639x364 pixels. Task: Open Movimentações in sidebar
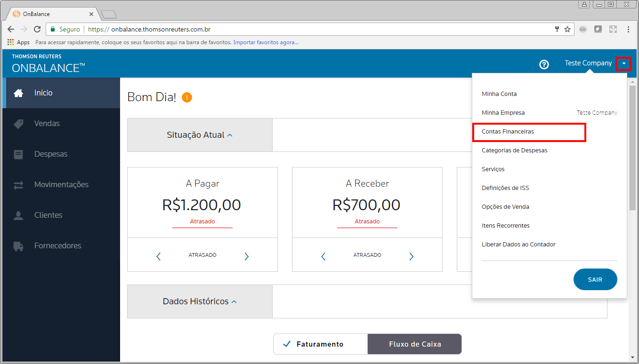coord(61,185)
